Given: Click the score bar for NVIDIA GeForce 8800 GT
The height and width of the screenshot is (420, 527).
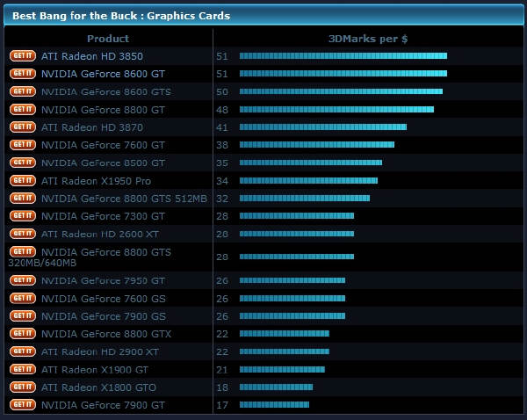Looking at the screenshot, I should (x=336, y=109).
